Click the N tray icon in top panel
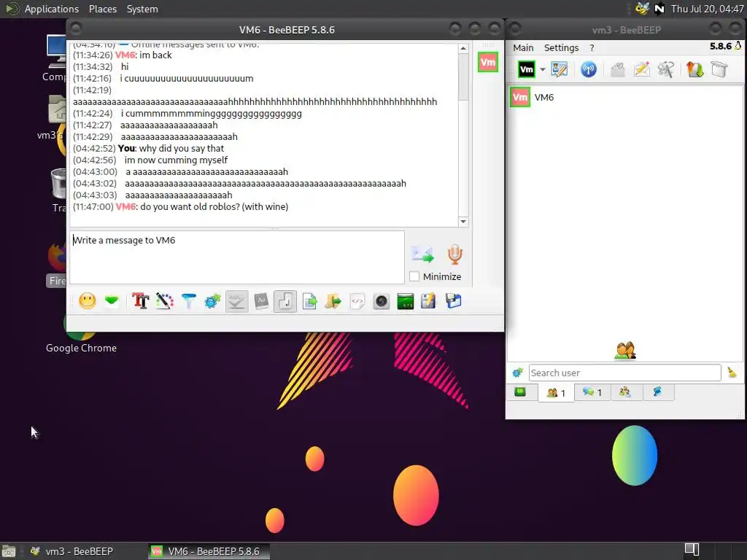747x560 pixels. pos(659,9)
